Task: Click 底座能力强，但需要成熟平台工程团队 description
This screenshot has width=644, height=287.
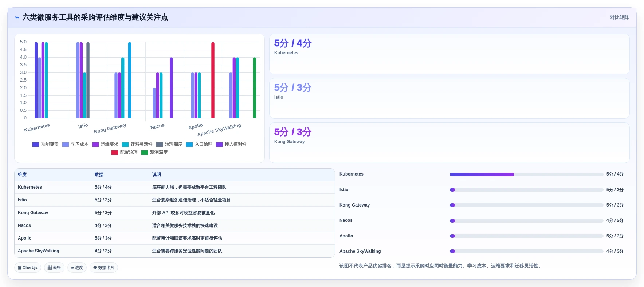Action: coord(189,187)
